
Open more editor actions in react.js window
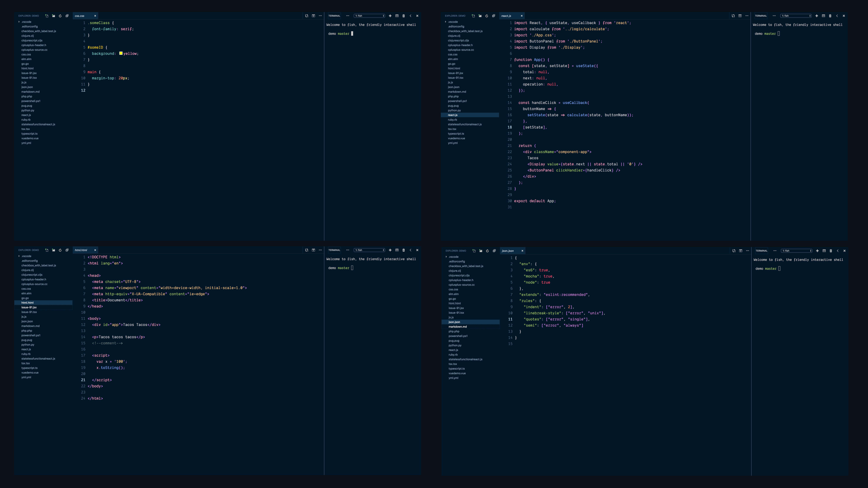click(x=747, y=16)
